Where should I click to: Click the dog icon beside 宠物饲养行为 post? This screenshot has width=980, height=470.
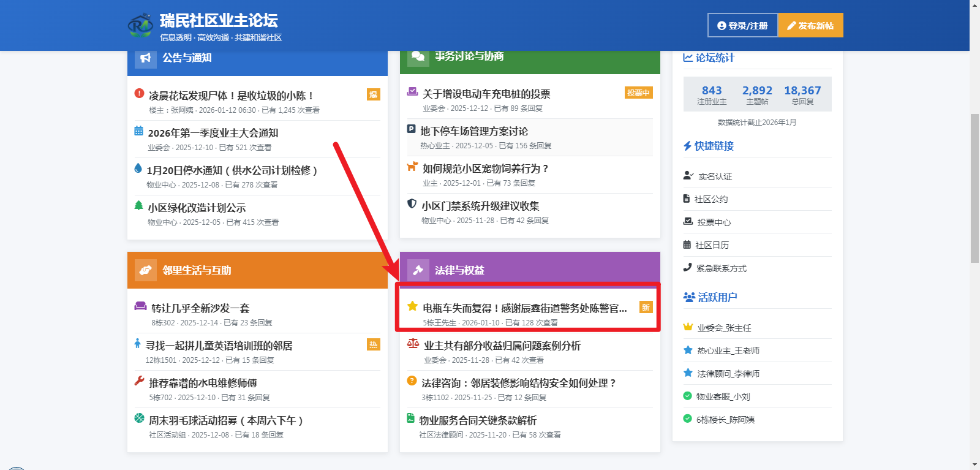coord(412,167)
